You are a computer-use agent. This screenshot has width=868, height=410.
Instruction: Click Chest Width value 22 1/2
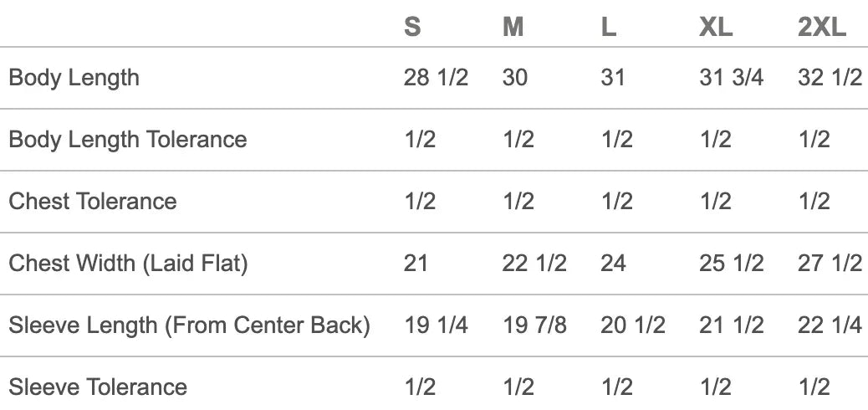(534, 263)
